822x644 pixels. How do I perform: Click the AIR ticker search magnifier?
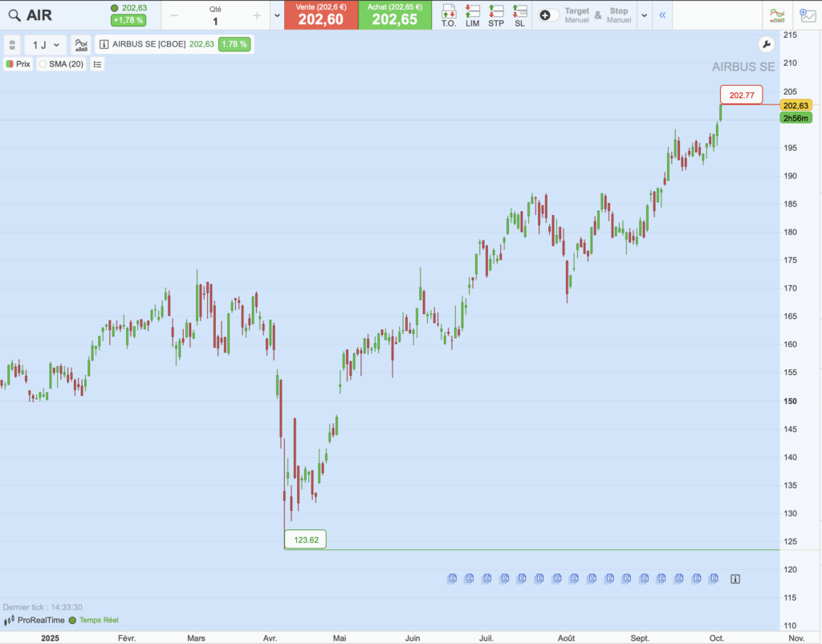coord(14,15)
